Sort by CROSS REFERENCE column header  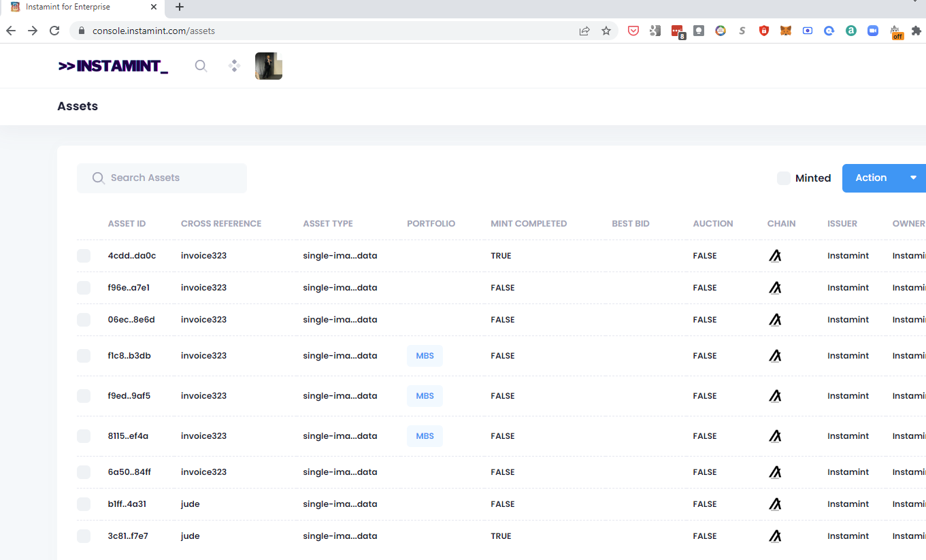221,223
